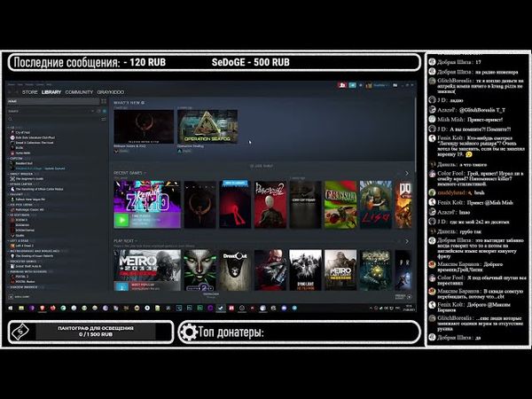Click the red friends activity icon
Viewport: 532px width, 399px height.
[x=342, y=85]
